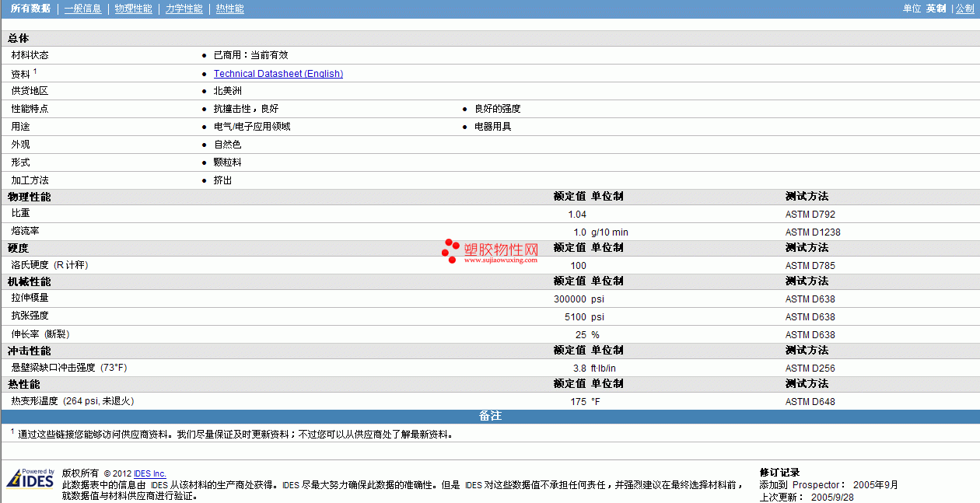Click the 175 °F value
The height and width of the screenshot is (503, 980).
[x=585, y=402]
